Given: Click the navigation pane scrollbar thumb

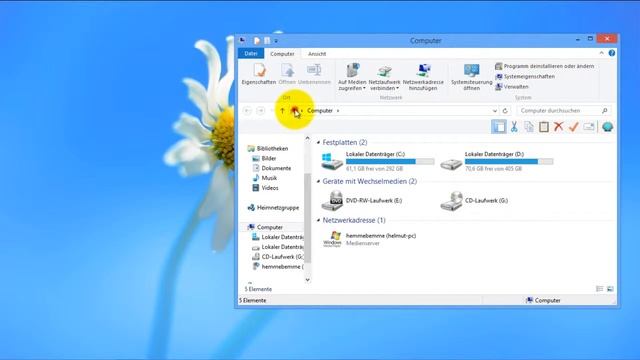Looking at the screenshot, I should [x=307, y=218].
